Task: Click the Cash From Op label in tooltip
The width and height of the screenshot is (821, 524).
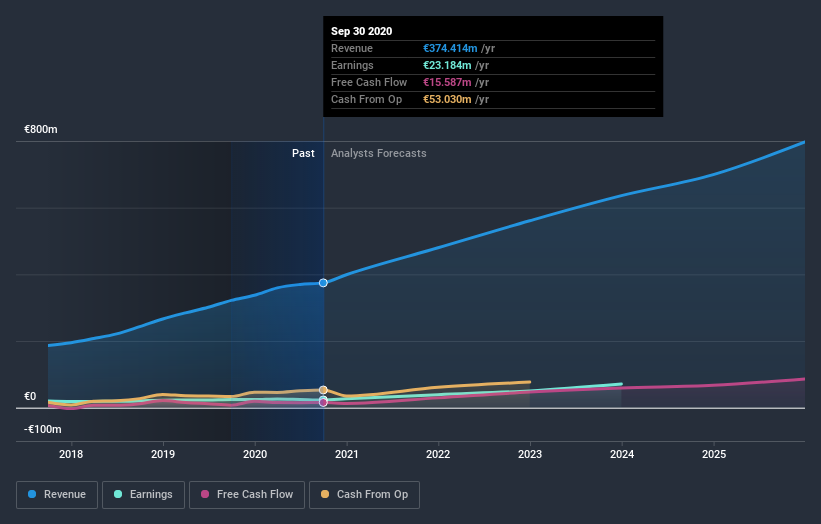Action: [x=367, y=99]
